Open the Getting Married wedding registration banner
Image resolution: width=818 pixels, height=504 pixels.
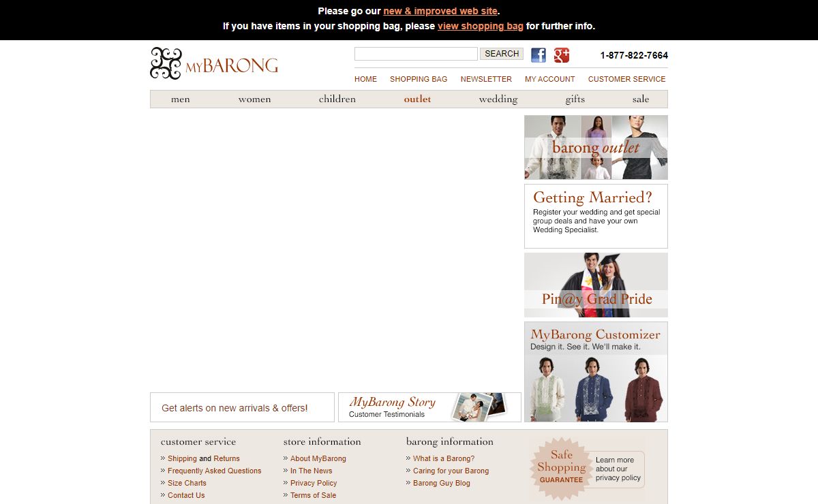596,216
